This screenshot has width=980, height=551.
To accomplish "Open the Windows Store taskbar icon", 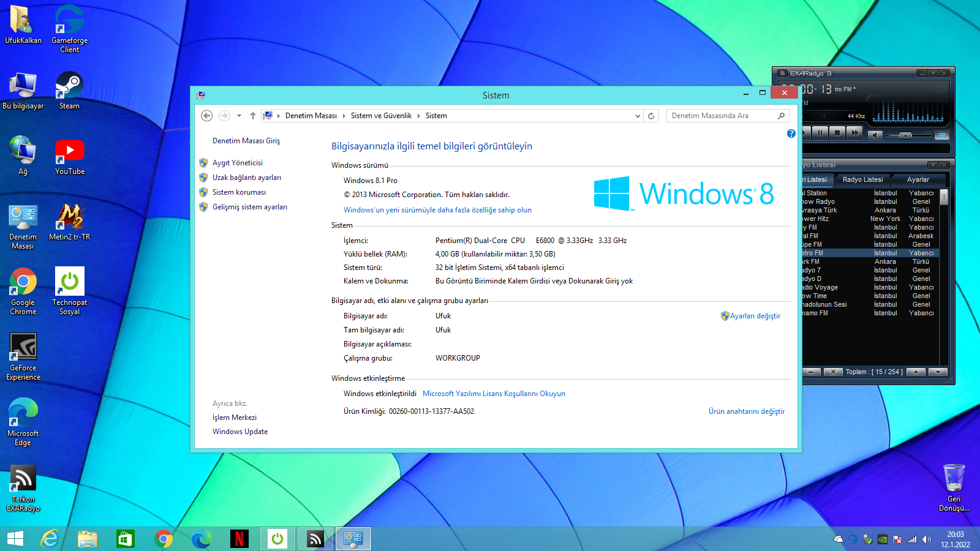I will coord(126,539).
